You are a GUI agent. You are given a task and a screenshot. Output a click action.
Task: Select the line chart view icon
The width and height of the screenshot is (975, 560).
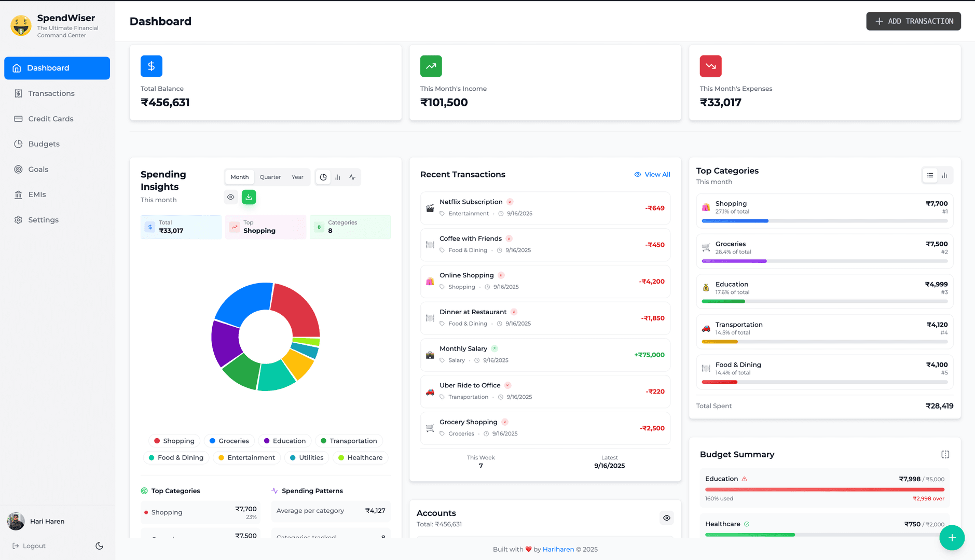point(352,177)
